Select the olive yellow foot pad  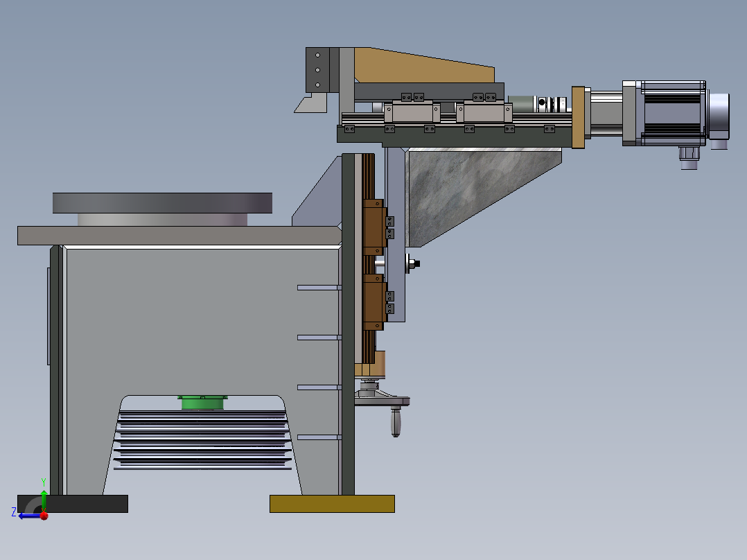332,504
